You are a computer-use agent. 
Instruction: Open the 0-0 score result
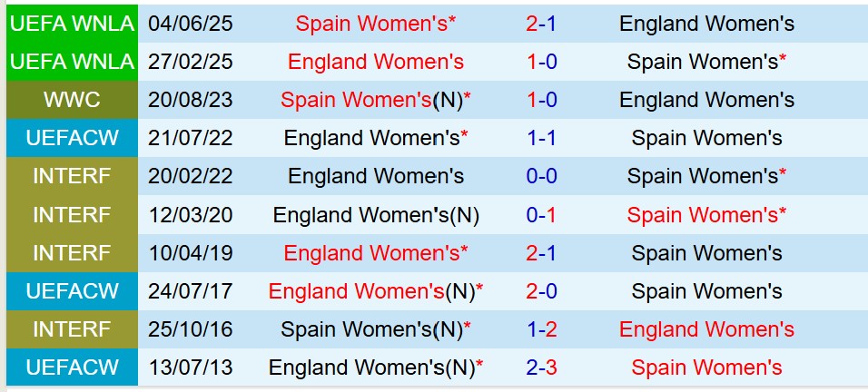click(x=541, y=176)
